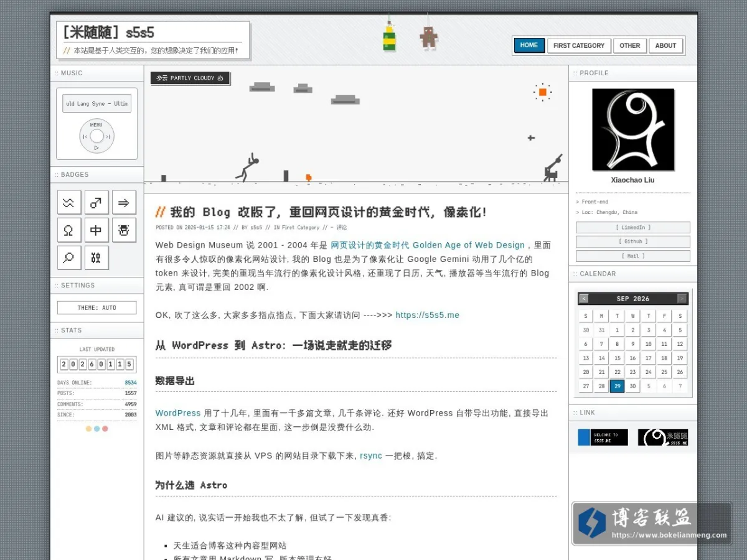This screenshot has width=747, height=560.
Task: Click the double arrow badge
Action: tap(124, 202)
